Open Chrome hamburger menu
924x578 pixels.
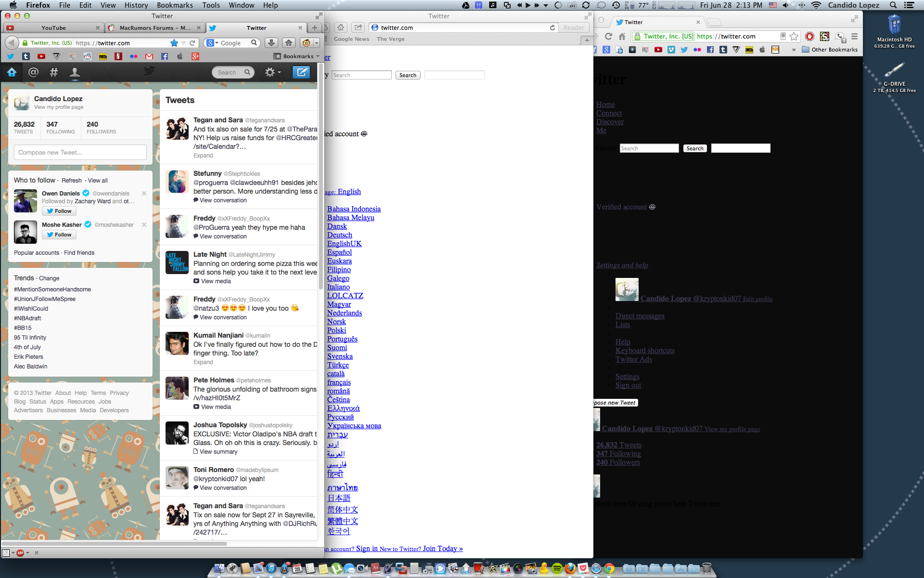pyautogui.click(x=854, y=36)
